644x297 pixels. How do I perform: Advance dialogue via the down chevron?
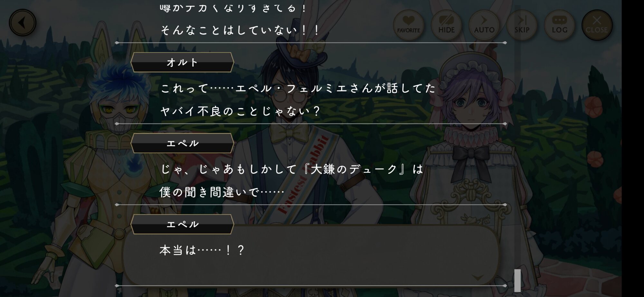(478, 277)
